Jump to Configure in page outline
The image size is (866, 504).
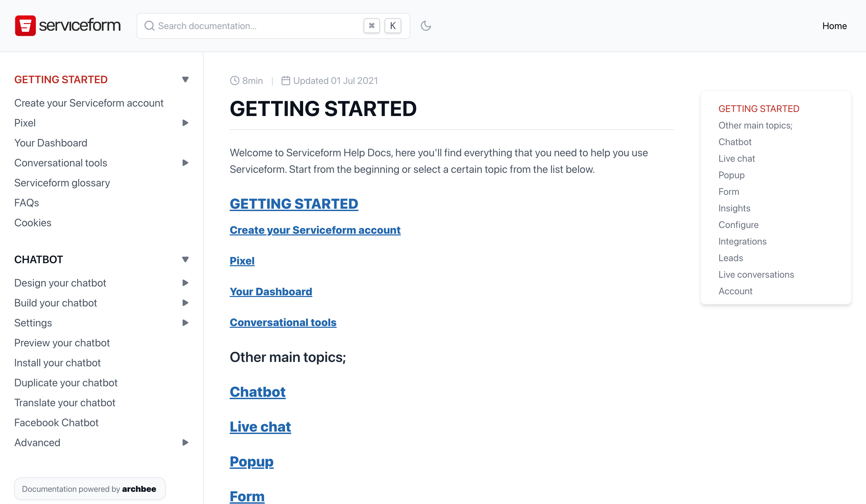coord(738,225)
